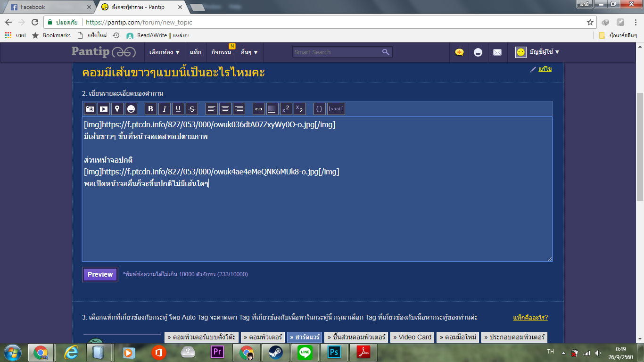This screenshot has width=644, height=362.
Task: Deselect the ฮาร์ดแวร์ tag
Action: coord(305,337)
